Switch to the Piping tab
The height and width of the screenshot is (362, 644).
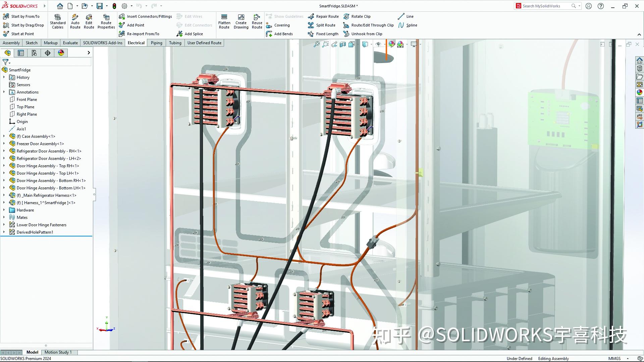pyautogui.click(x=156, y=43)
